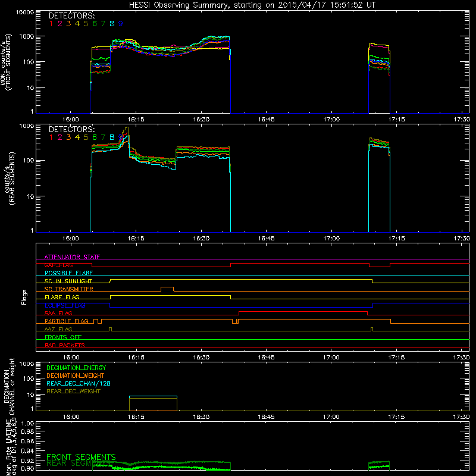Click orange detector number 3 in the front segments legend
This screenshot has width=476, height=476.
click(68, 24)
